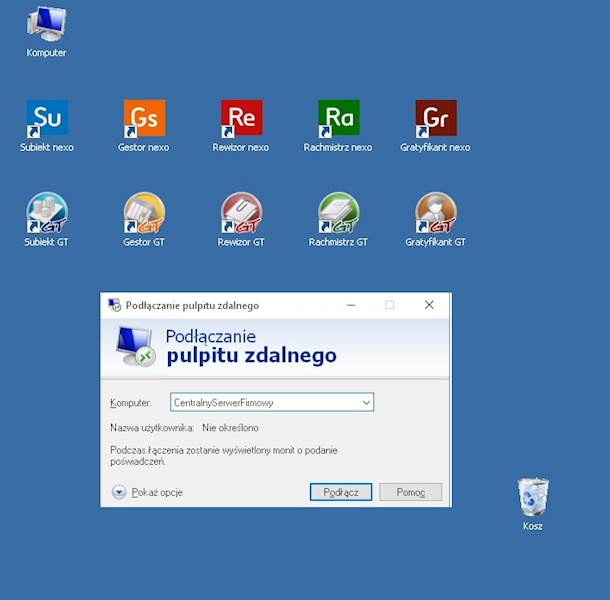Click the Podłącz button
The height and width of the screenshot is (600, 610).
coord(341,492)
